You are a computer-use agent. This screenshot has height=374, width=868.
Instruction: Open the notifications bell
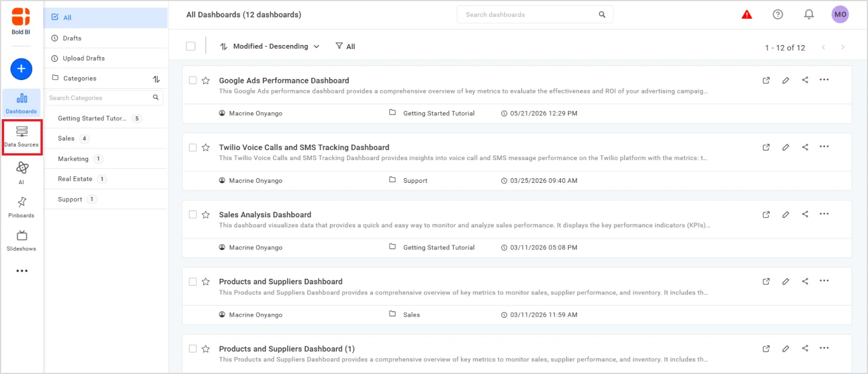[809, 15]
